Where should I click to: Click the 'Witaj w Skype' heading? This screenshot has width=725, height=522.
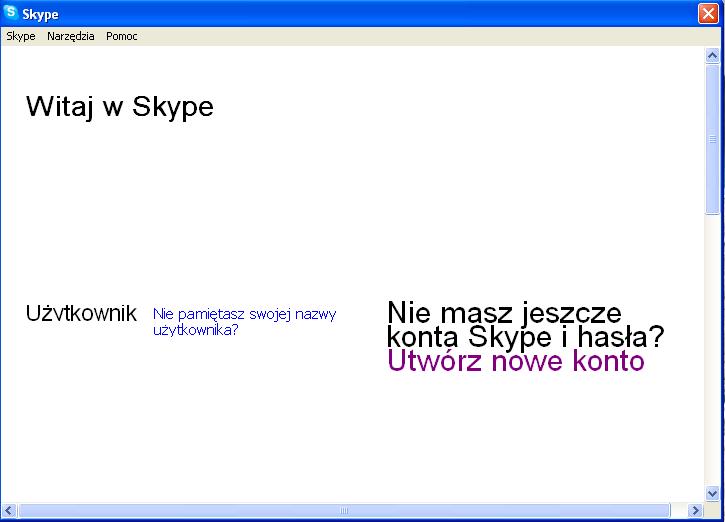pyautogui.click(x=120, y=107)
